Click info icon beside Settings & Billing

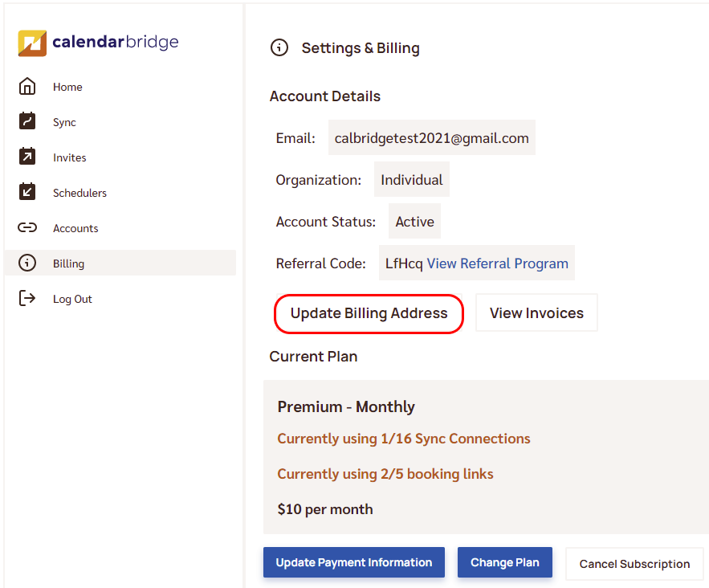279,47
